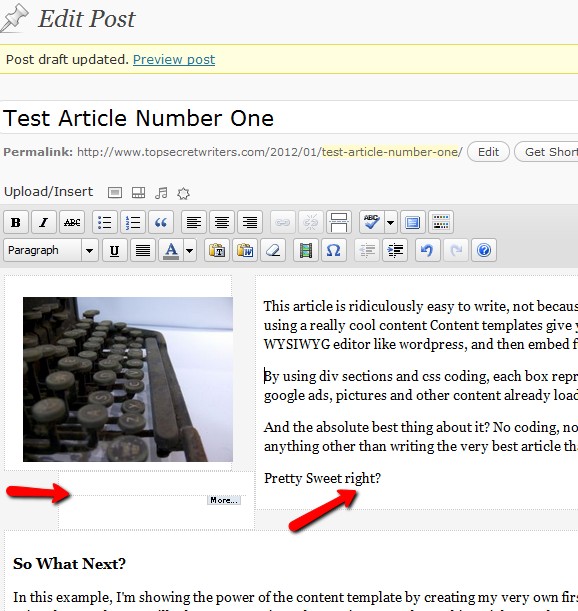Click paragraph starting 'And the absolute best'
The image size is (578, 611).
coord(421,436)
